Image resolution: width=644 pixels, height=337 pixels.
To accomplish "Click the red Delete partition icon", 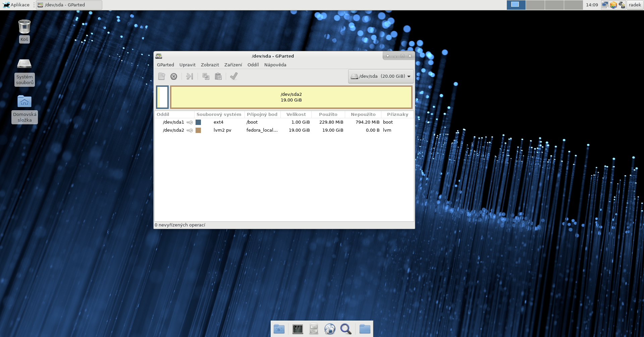I will click(174, 76).
